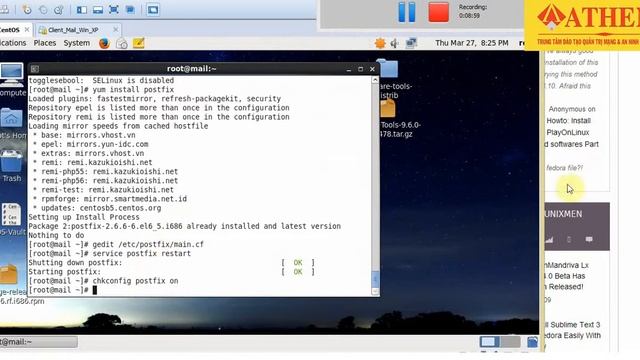Select the comments tab icon in UNIXMEN widget

coord(589,239)
